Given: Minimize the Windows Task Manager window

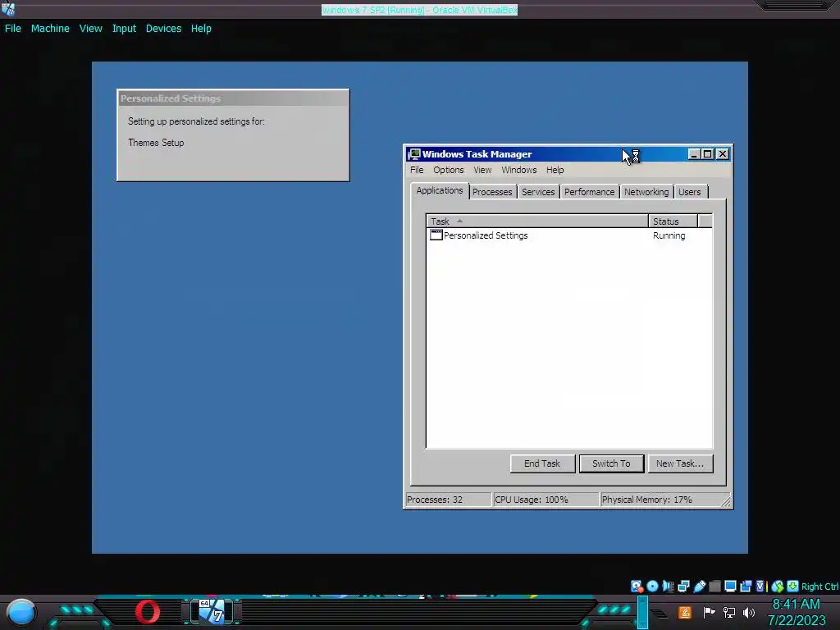Looking at the screenshot, I should (x=694, y=154).
